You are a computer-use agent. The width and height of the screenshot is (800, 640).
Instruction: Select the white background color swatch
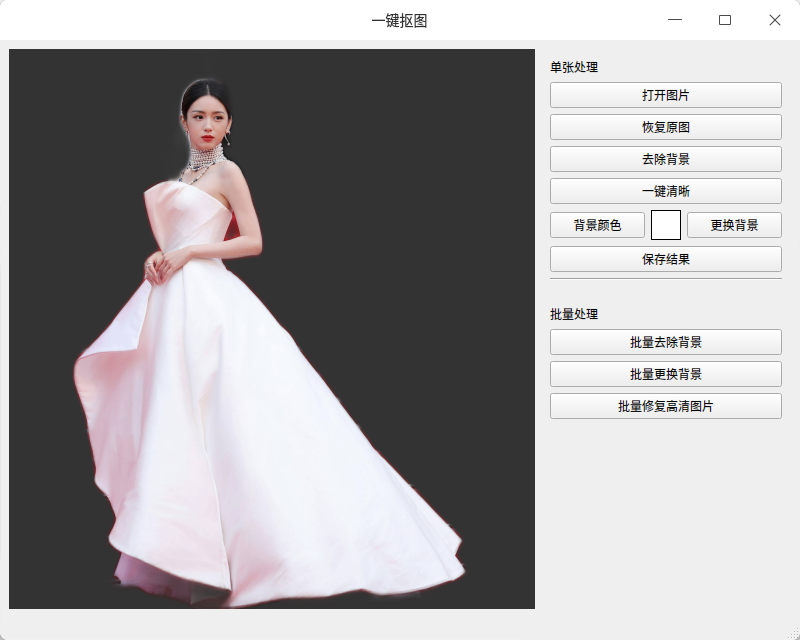(666, 225)
